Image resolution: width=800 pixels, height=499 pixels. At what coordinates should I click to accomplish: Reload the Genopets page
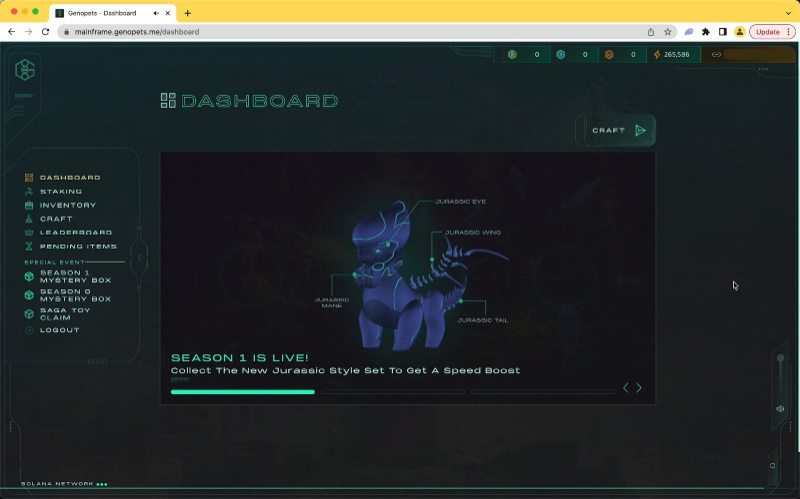45,32
